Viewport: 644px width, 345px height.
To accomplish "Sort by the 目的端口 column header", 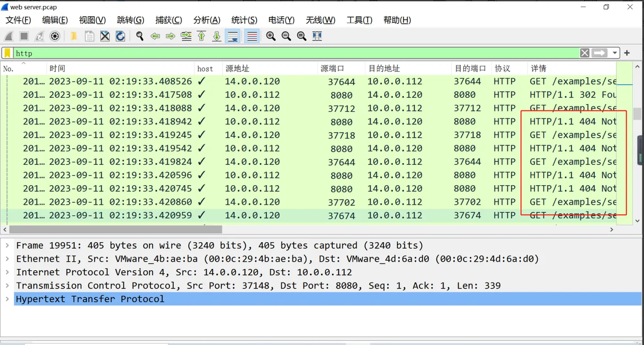I will [x=471, y=68].
